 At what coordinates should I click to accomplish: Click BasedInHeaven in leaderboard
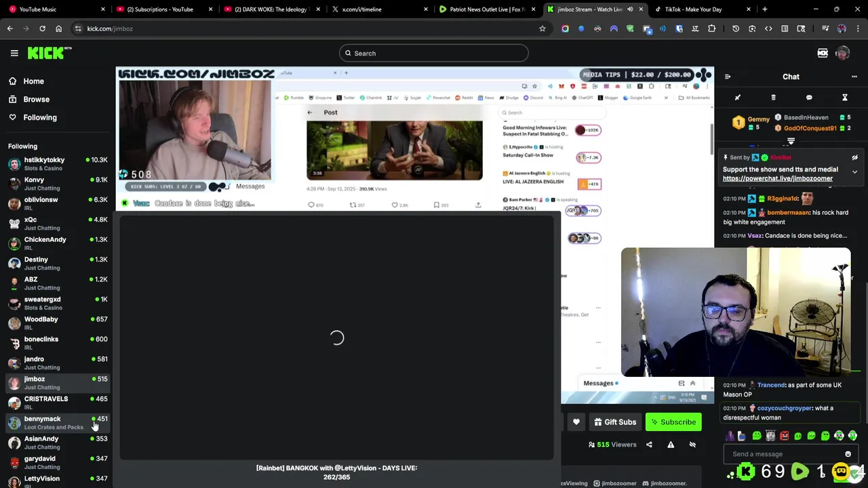click(806, 117)
